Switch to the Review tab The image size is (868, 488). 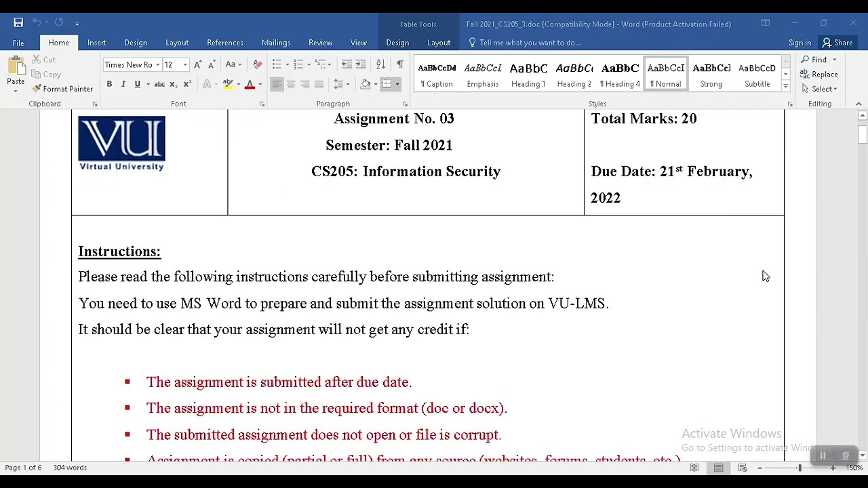click(321, 43)
